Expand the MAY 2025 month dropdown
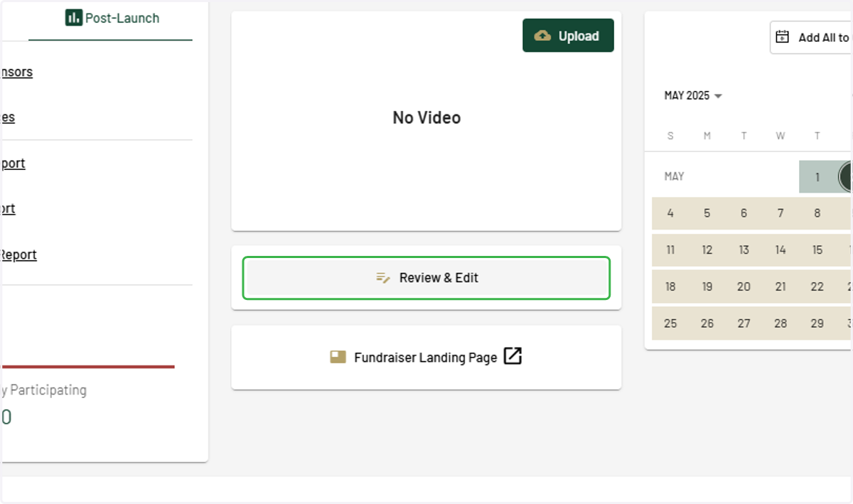 [693, 95]
